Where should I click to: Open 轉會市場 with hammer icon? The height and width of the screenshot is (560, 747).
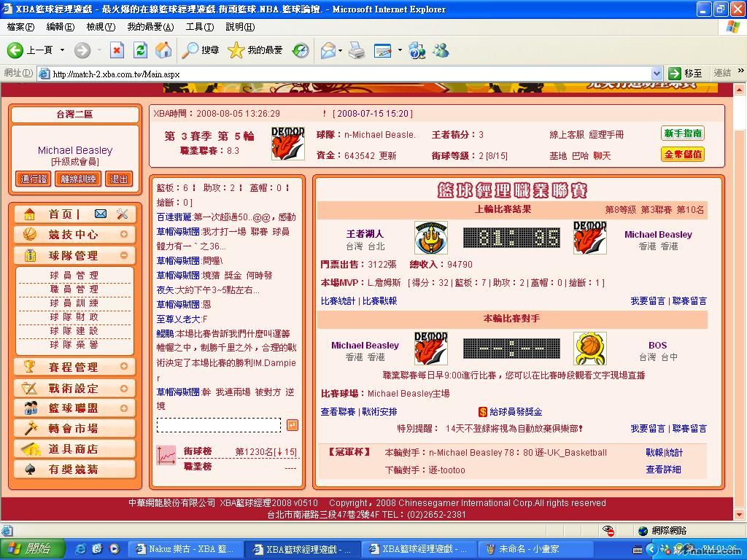coord(75,429)
